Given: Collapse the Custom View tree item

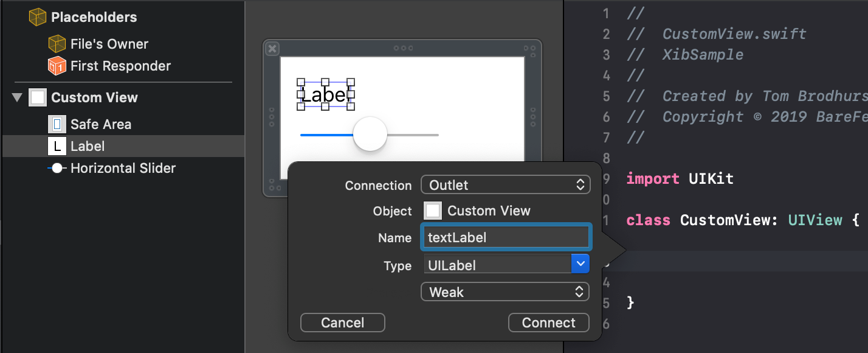Looking at the screenshot, I should [16, 97].
